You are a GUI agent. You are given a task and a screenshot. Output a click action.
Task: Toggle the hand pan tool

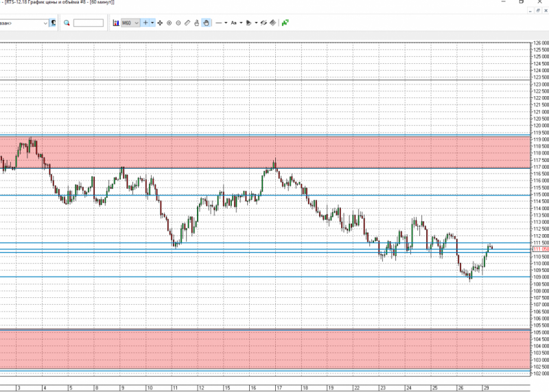(x=206, y=23)
